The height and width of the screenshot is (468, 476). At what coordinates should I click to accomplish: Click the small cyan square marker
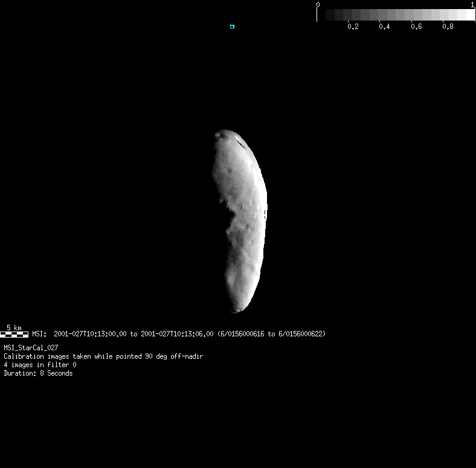coord(232,27)
